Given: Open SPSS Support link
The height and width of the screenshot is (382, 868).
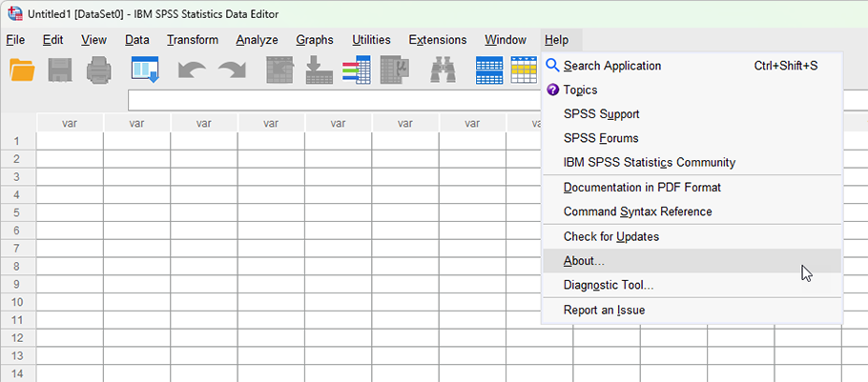Looking at the screenshot, I should [692, 114].
